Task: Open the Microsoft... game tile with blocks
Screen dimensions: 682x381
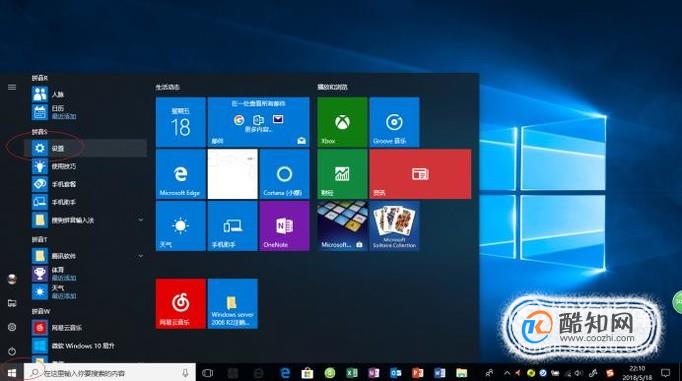Action: tap(342, 226)
